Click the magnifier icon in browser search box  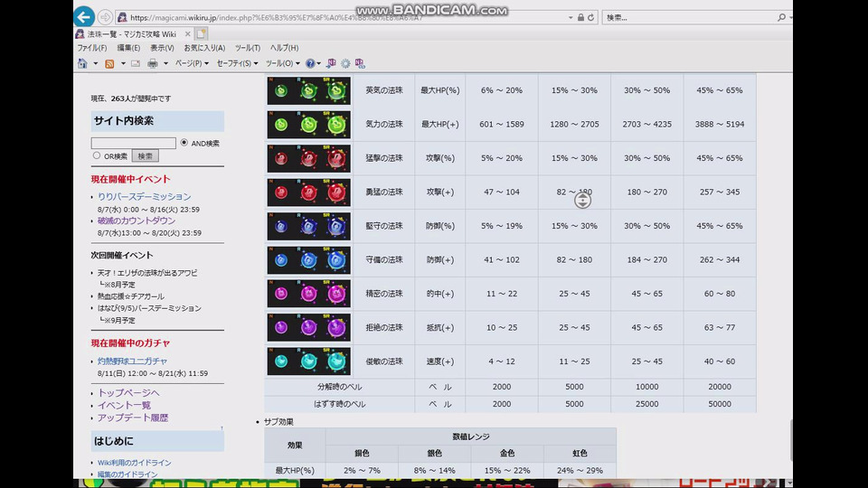click(x=781, y=18)
